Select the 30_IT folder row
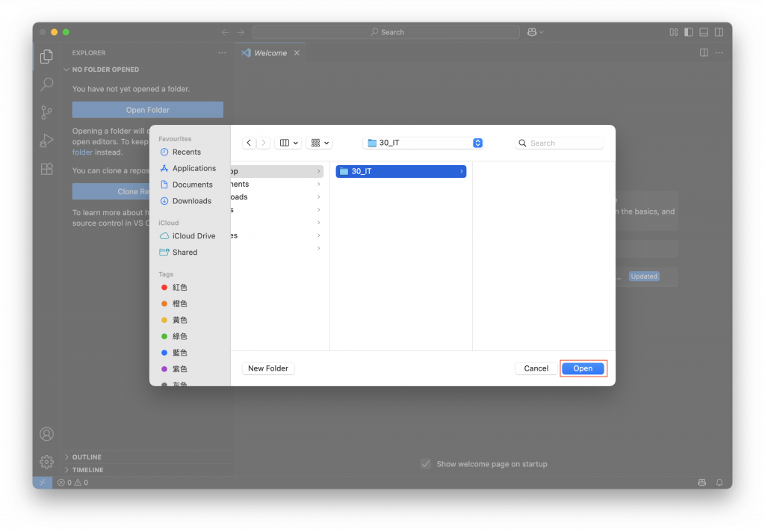The height and width of the screenshot is (532, 765). 400,171
